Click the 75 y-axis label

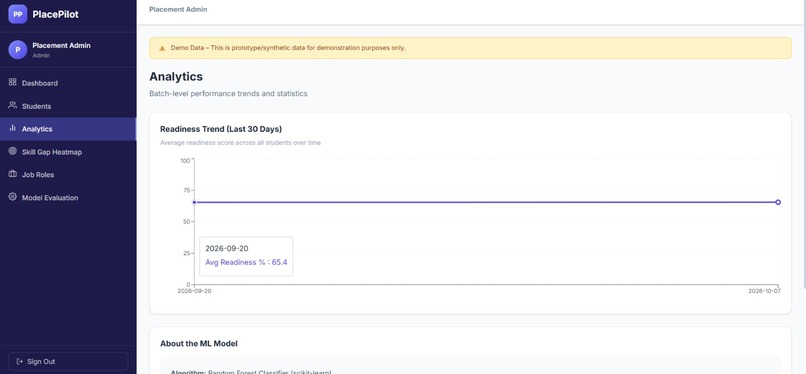[187, 191]
